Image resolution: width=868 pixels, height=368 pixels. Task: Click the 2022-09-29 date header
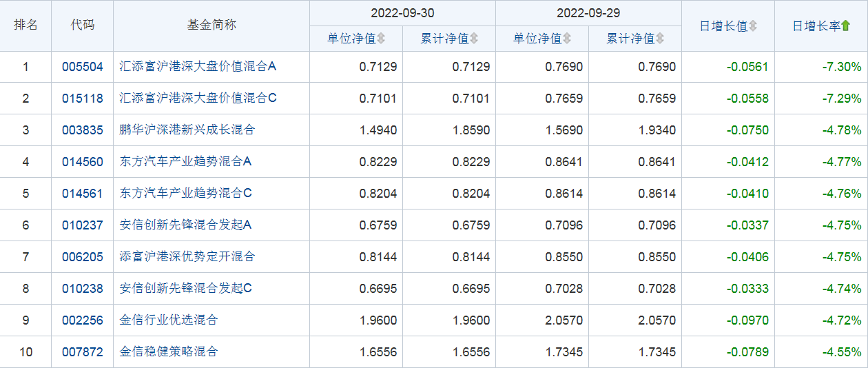coord(588,13)
